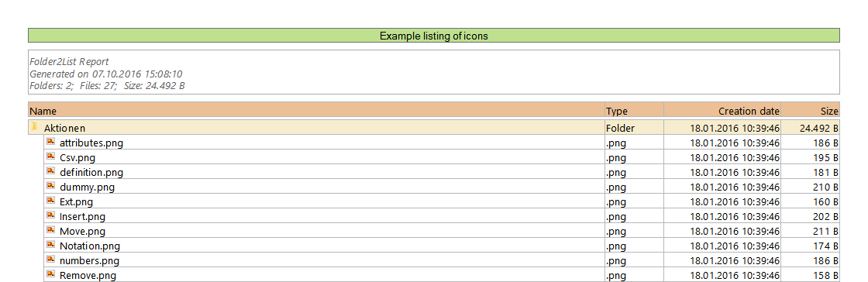This screenshot has width=868, height=282.
Task: Select the Insert.png file name
Action: pos(82,216)
